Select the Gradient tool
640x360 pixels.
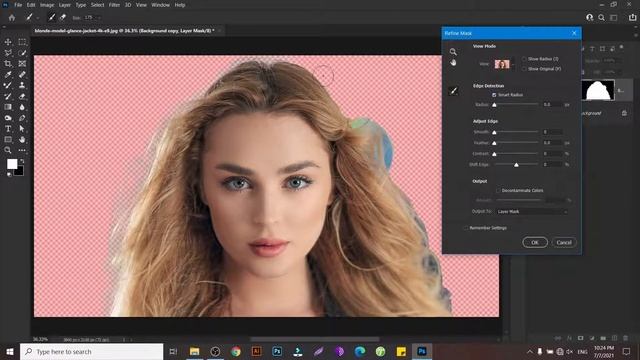click(x=8, y=107)
